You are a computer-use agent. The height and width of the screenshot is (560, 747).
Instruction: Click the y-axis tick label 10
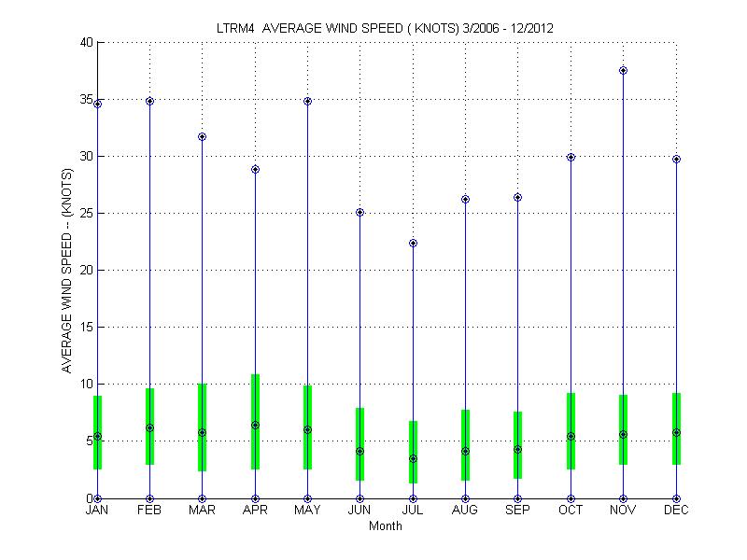click(x=87, y=384)
